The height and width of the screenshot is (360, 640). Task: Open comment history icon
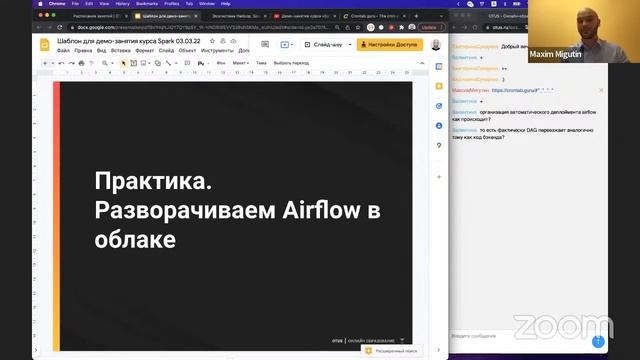(265, 44)
